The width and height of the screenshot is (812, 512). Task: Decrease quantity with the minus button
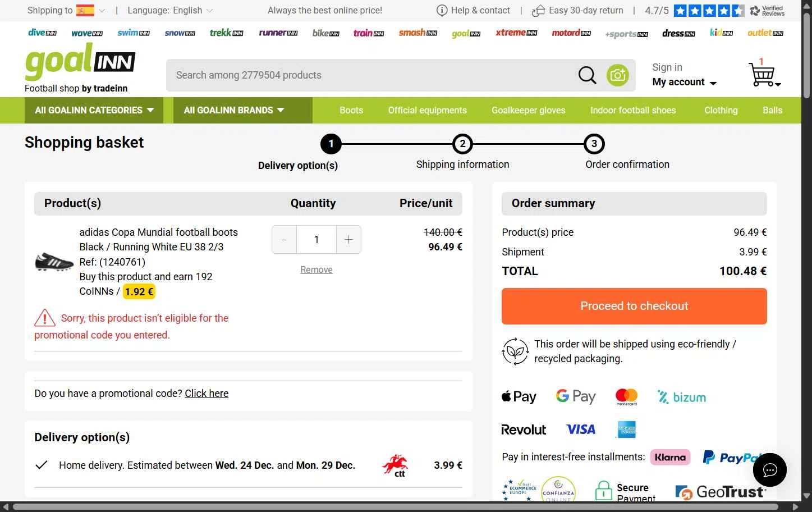click(x=285, y=240)
